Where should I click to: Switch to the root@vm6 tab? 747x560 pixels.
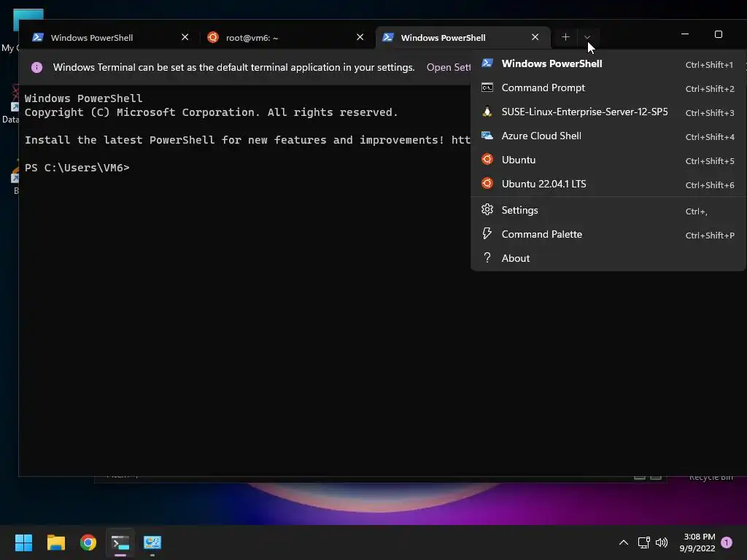(285, 37)
